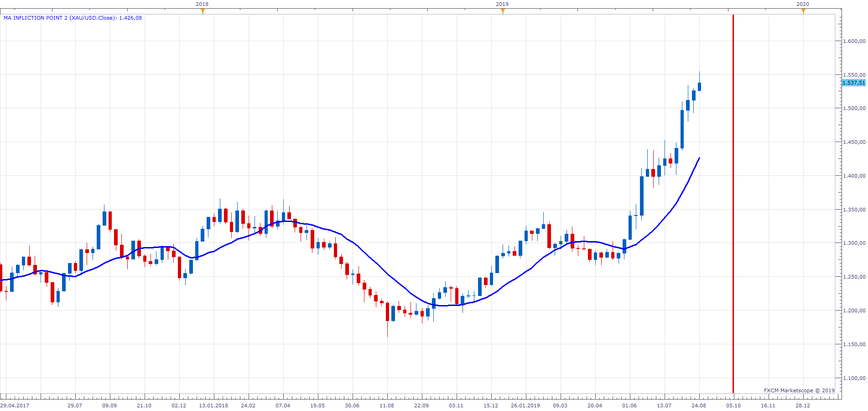Click the 2019 year label on top axis
This screenshot has height=411, width=868.
(x=502, y=4)
